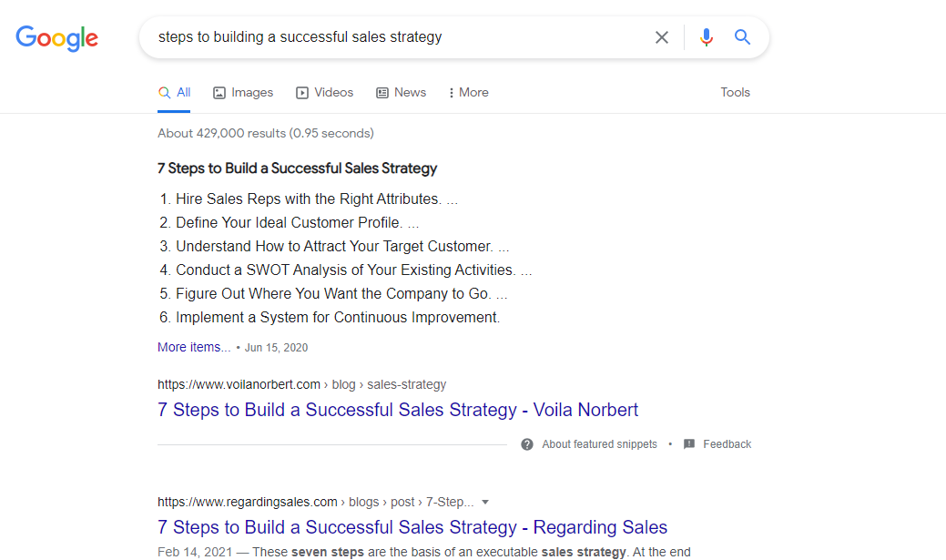Start voice search with the microphone icon
Screen dimensions: 946x560
[706, 37]
